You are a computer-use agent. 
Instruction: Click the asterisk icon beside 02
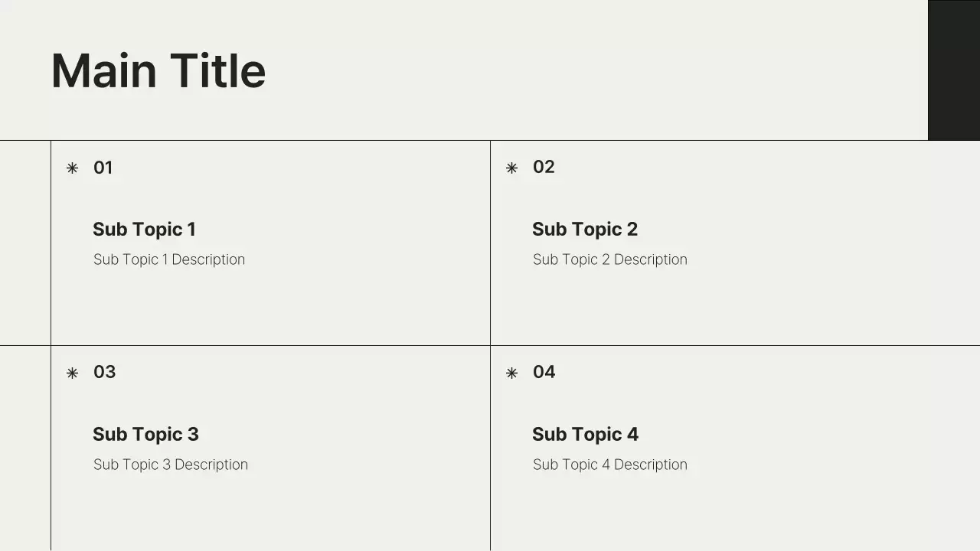pos(511,168)
